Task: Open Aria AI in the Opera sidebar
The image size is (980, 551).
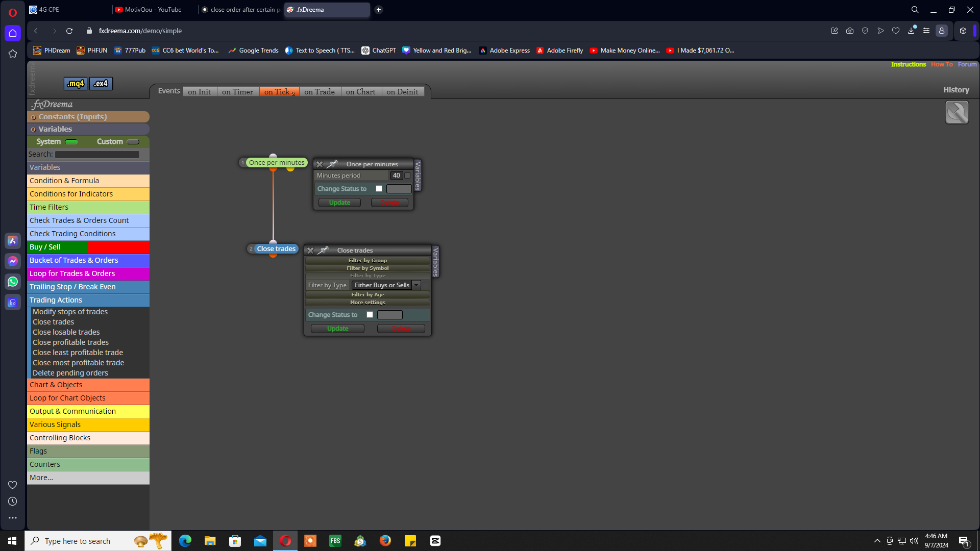Action: tap(13, 241)
